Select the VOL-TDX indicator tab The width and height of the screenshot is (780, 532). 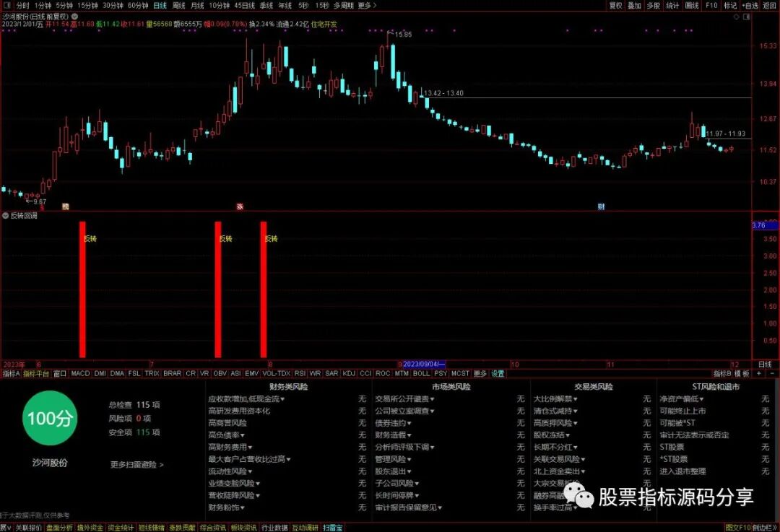[276, 373]
